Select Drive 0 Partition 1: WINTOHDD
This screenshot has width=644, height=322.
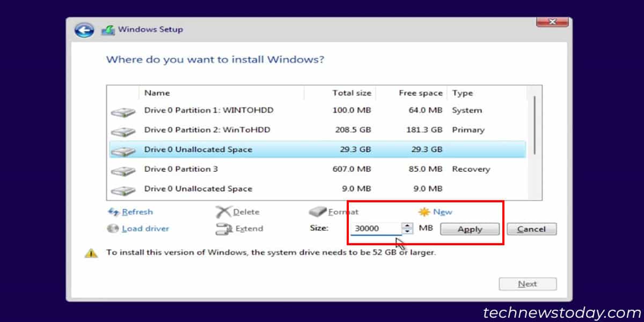point(209,110)
